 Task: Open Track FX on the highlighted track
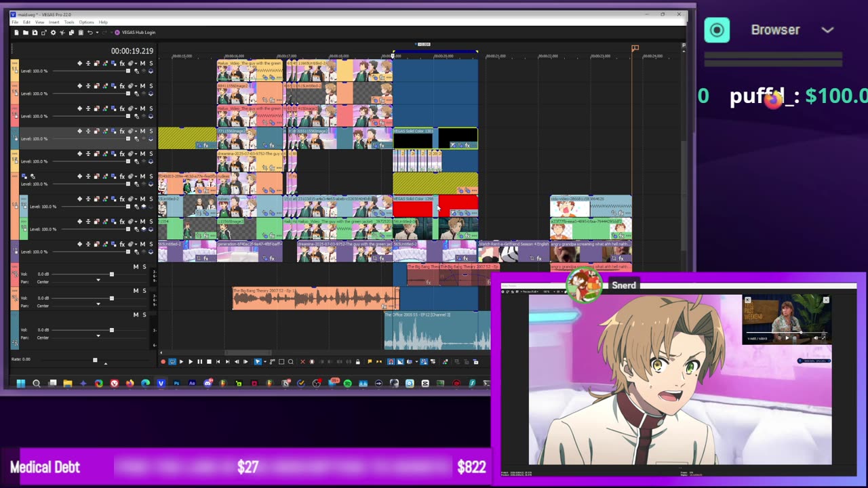[x=122, y=131]
